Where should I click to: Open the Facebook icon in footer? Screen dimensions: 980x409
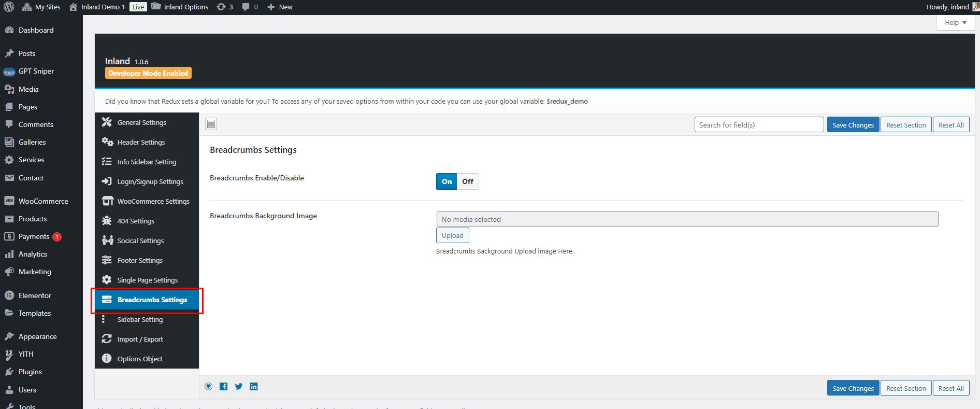click(224, 386)
